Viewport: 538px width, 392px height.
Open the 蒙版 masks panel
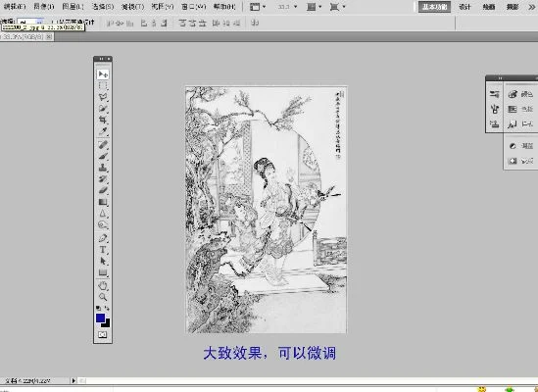pyautogui.click(x=521, y=161)
